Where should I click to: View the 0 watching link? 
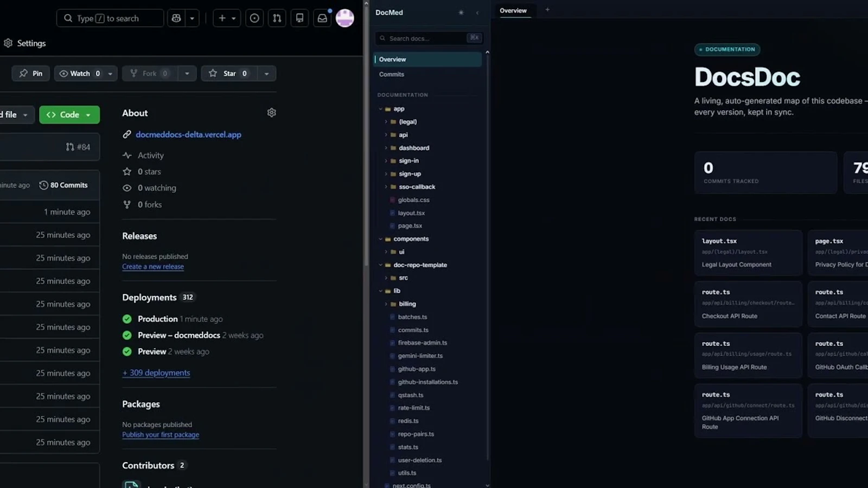tap(157, 188)
